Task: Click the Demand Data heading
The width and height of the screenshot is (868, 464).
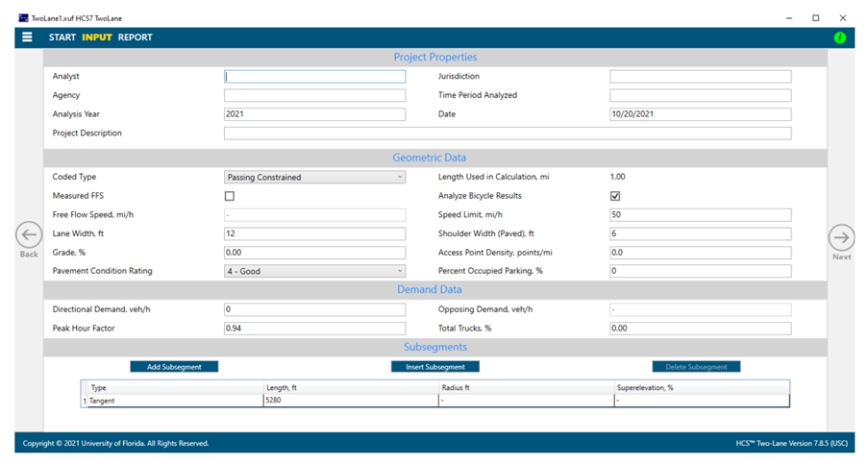Action: [x=429, y=289]
